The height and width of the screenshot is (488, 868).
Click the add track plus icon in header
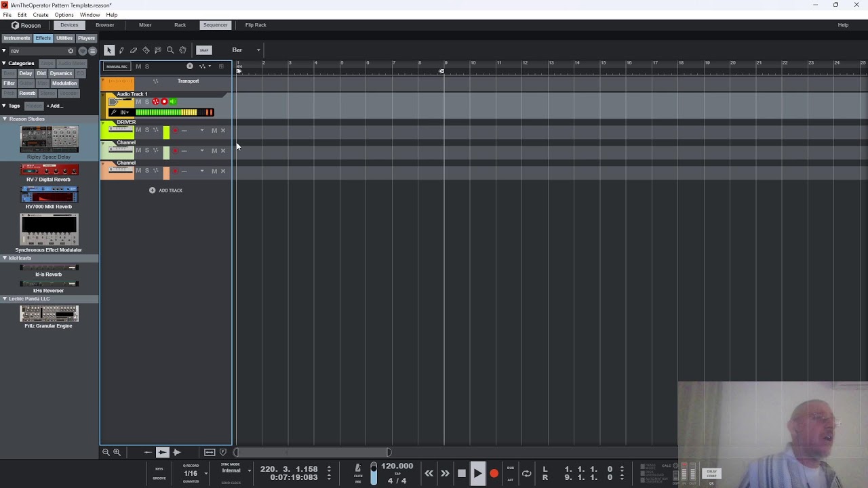coord(190,66)
